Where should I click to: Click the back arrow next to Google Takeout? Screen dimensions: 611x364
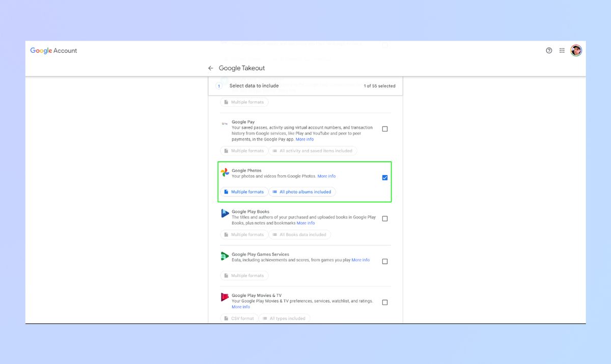(x=210, y=68)
